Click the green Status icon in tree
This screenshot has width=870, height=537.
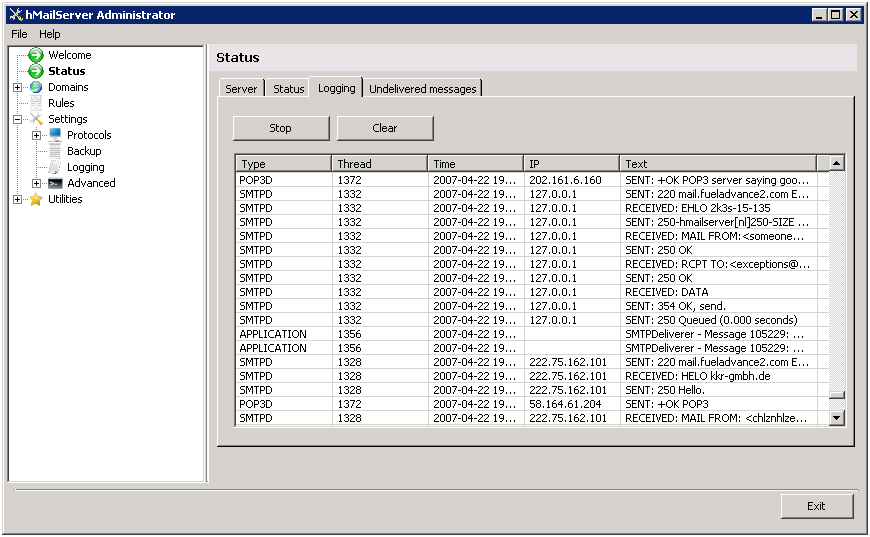coord(36,71)
